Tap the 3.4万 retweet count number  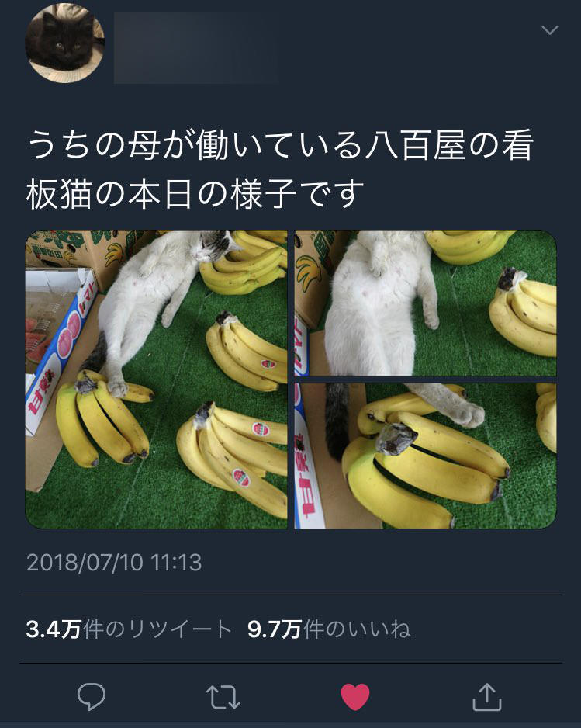[x=54, y=629]
